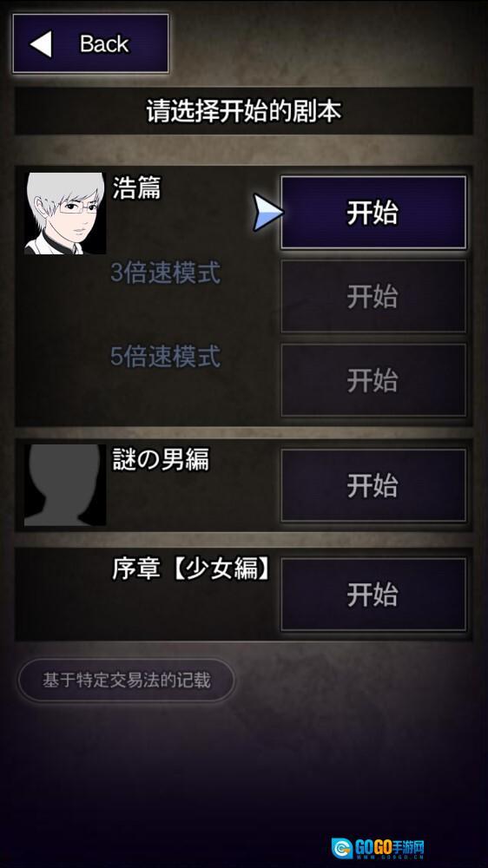Select the gray-haired glasses character portrait
This screenshot has width=488, height=868.
(x=65, y=214)
